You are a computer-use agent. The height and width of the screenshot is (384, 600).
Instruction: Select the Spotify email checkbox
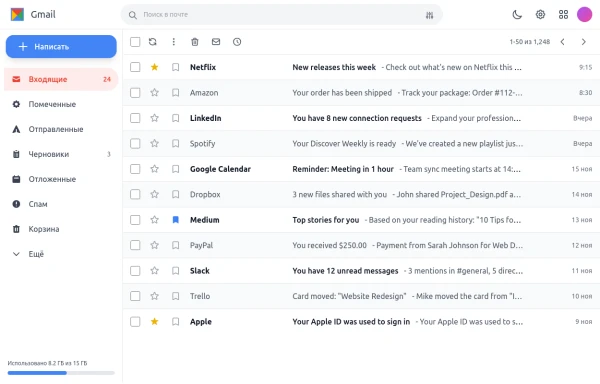point(135,143)
